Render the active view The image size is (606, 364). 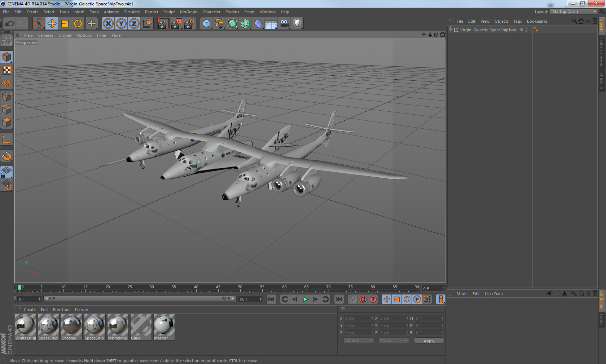point(163,24)
